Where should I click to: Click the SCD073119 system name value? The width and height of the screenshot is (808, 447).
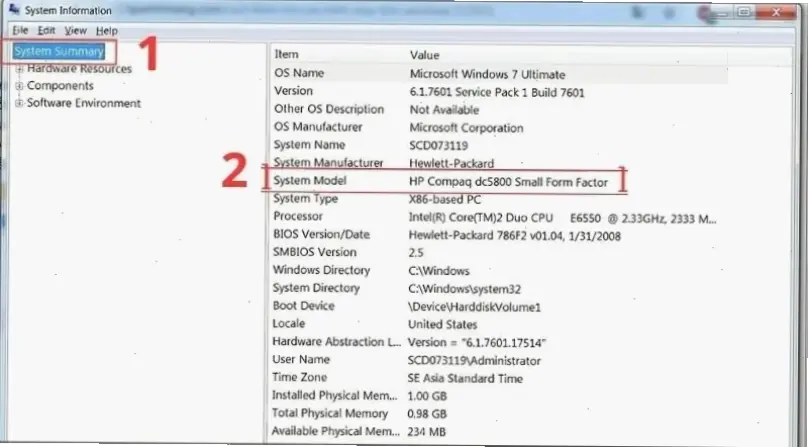[439, 146]
